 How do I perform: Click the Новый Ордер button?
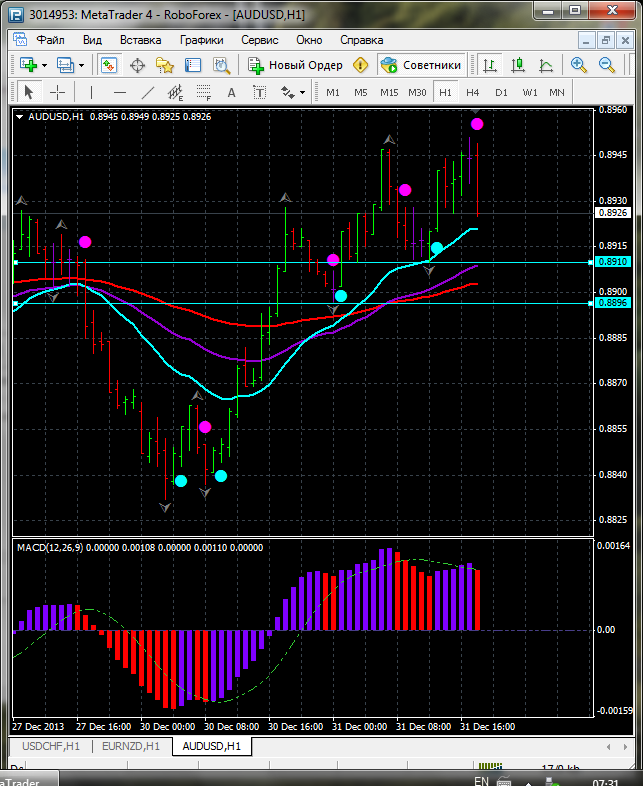(x=295, y=65)
